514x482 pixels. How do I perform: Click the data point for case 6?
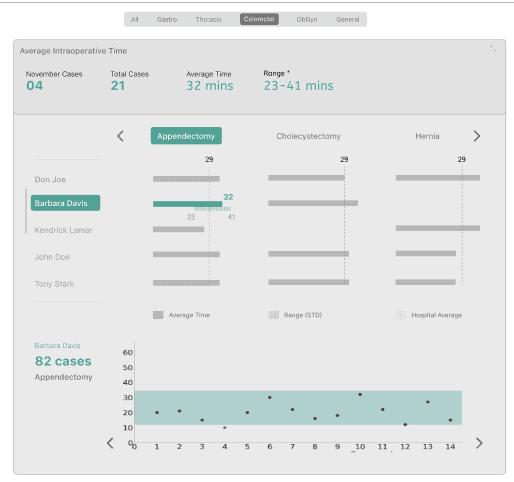point(270,397)
